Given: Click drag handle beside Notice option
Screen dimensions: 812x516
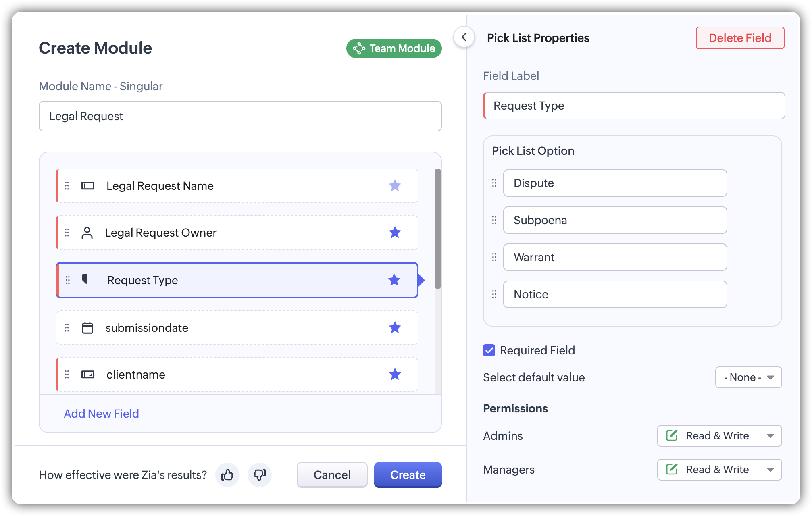Looking at the screenshot, I should 494,294.
